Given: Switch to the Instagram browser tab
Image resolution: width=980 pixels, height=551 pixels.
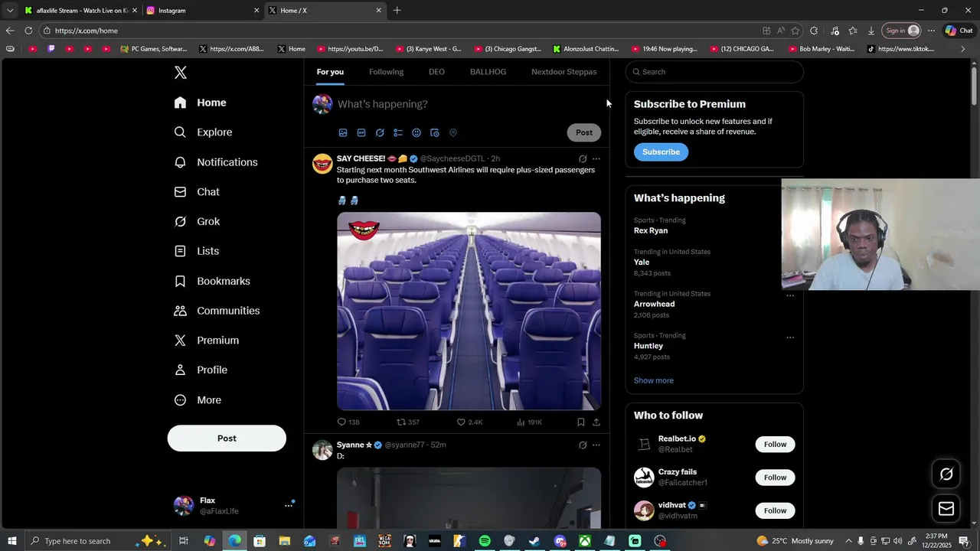Looking at the screenshot, I should click(x=202, y=11).
